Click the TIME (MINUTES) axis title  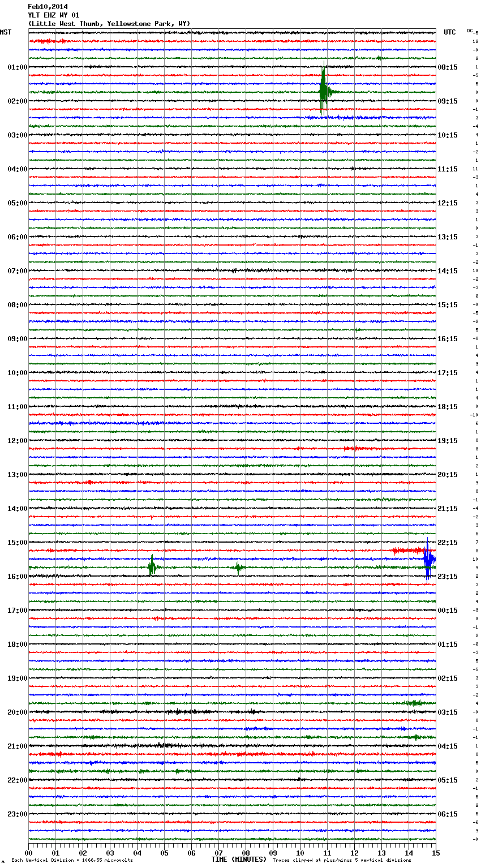(239, 860)
